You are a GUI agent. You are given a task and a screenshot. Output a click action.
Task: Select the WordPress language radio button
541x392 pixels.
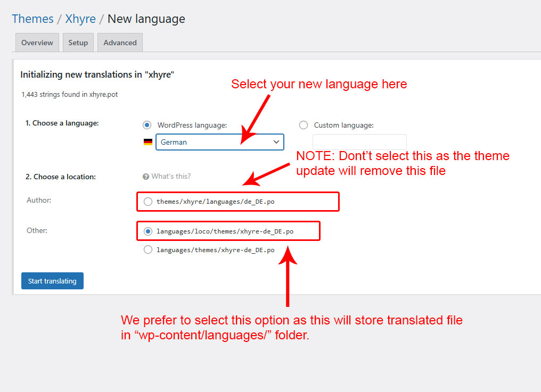point(147,125)
